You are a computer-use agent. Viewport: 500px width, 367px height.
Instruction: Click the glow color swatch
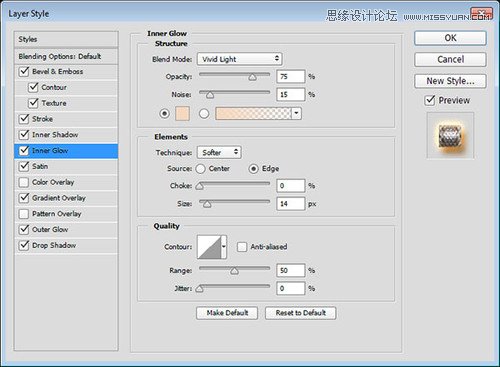tap(182, 114)
